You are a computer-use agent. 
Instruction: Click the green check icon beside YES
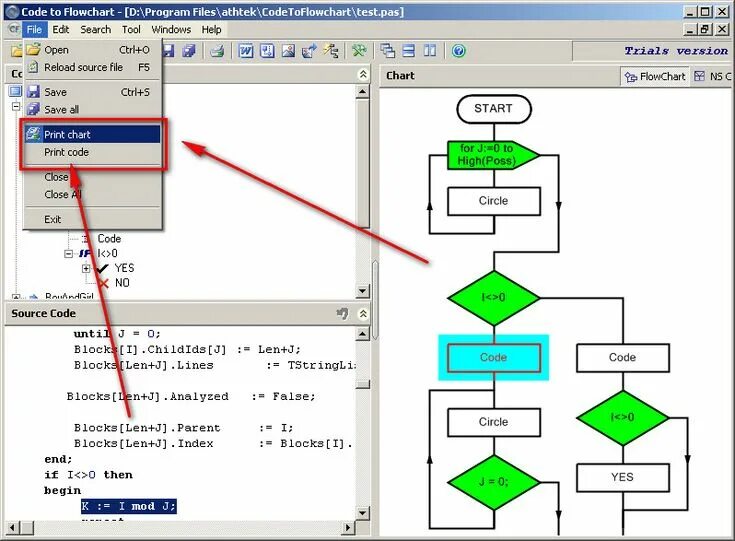pos(102,268)
